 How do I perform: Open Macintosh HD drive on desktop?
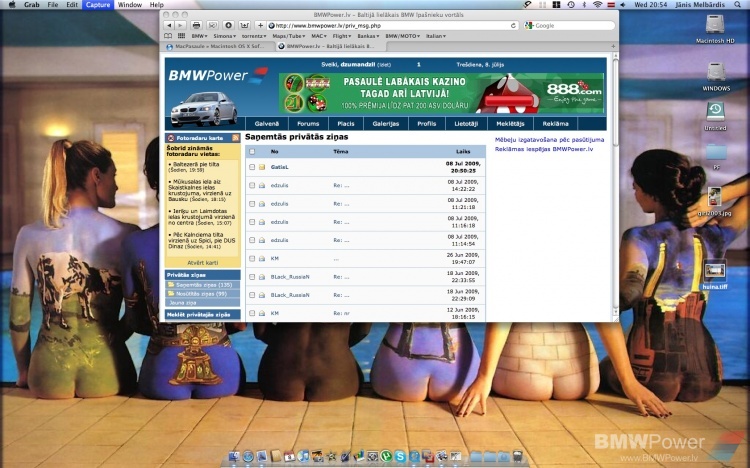pos(715,29)
